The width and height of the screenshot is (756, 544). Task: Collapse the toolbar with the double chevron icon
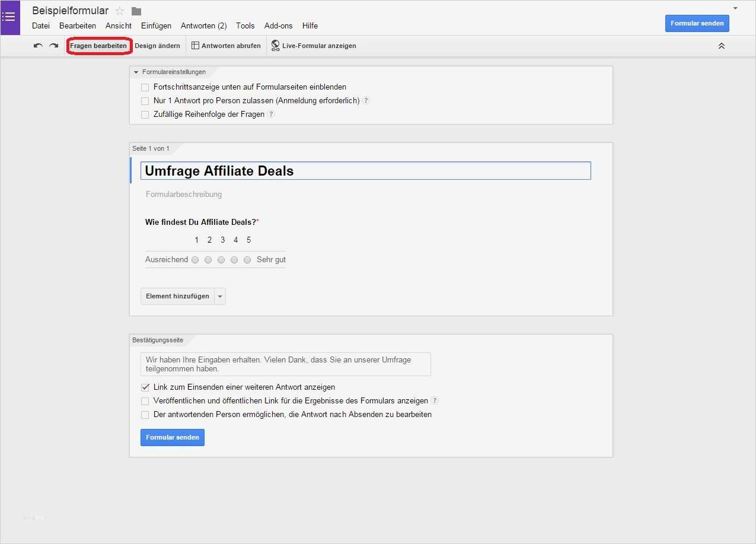click(722, 45)
